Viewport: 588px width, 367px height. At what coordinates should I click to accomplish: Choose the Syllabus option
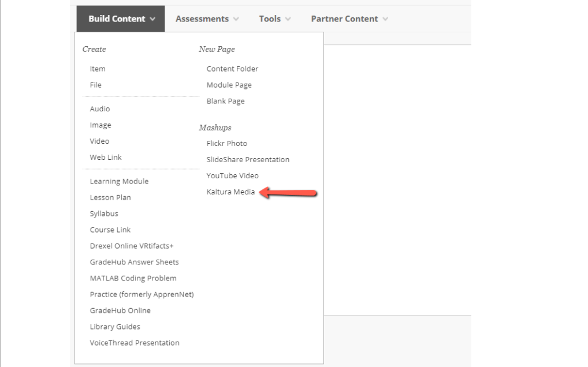[104, 214]
